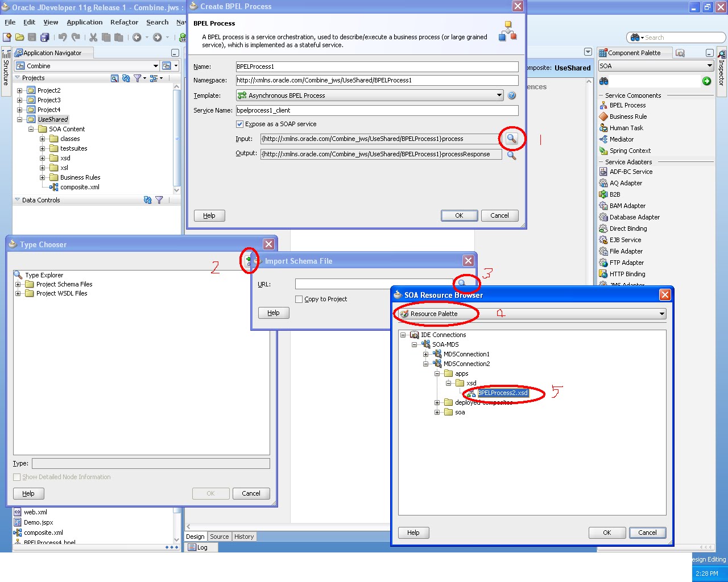Expand the MDSConnection1 tree node

[x=427, y=354]
